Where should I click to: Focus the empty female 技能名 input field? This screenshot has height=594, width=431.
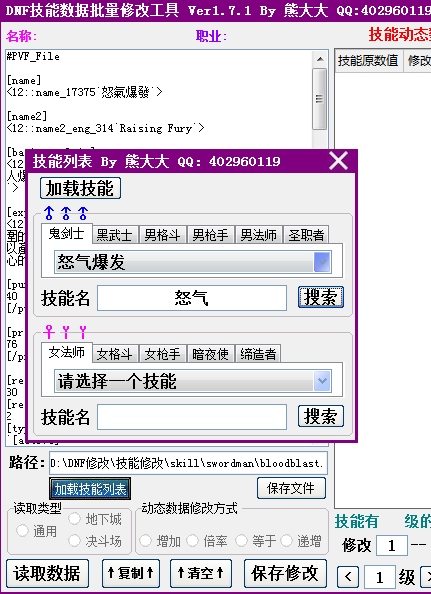[192, 417]
